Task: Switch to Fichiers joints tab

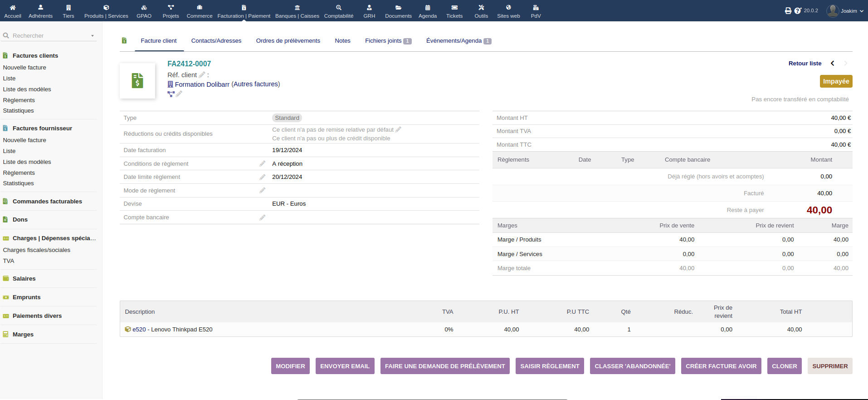Action: point(388,41)
